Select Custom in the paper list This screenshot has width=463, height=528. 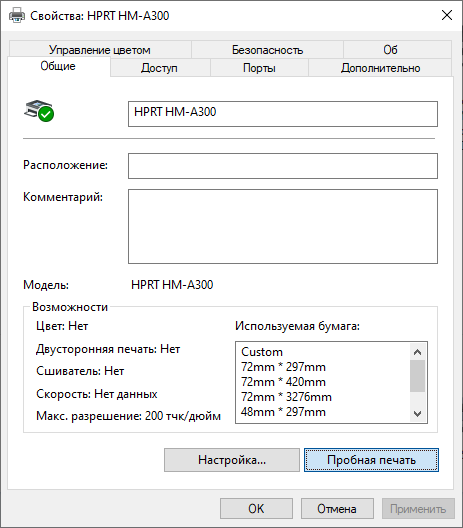point(262,352)
